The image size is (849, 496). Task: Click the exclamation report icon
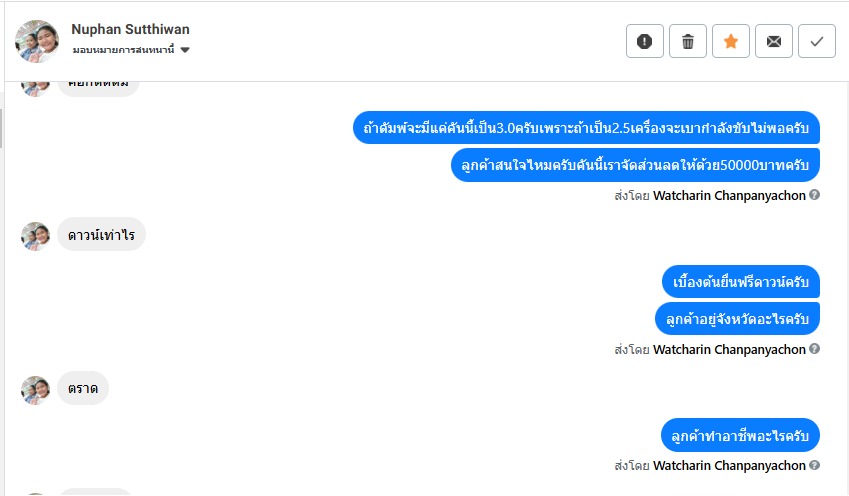coord(645,41)
